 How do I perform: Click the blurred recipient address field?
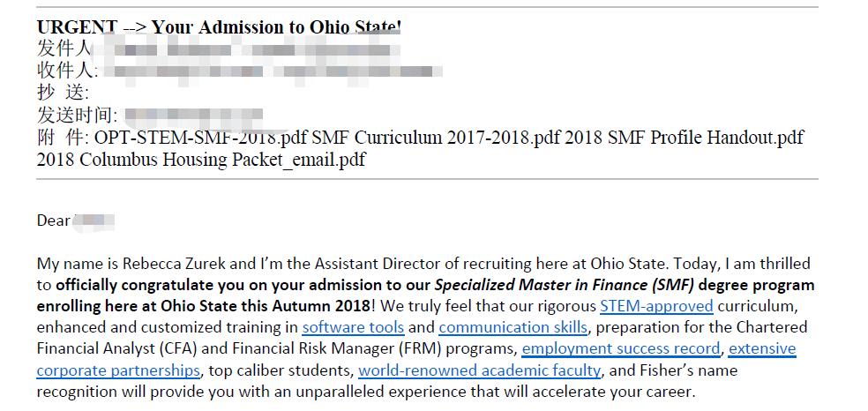[273, 71]
